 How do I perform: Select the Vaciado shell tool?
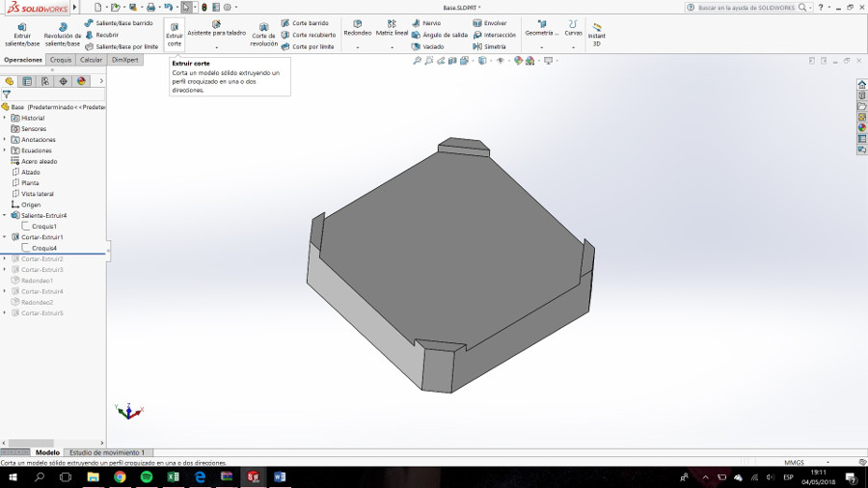point(428,46)
